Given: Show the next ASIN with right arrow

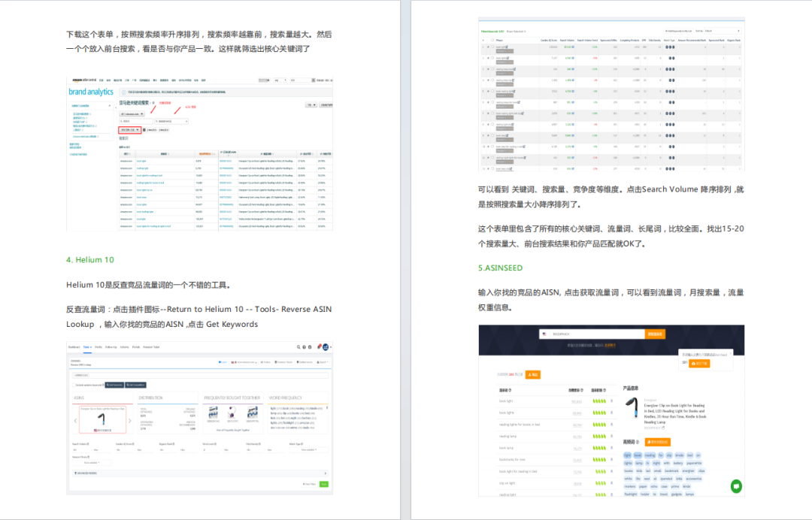Looking at the screenshot, I should coord(129,421).
